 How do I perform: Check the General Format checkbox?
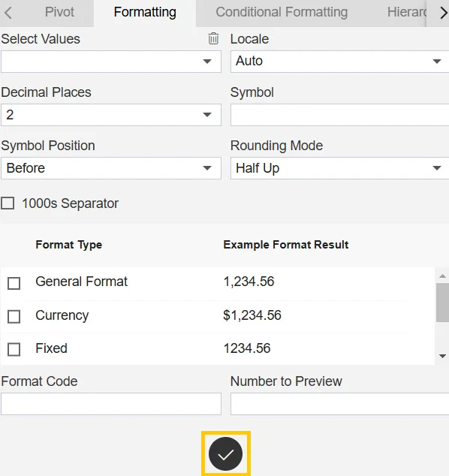tap(14, 283)
